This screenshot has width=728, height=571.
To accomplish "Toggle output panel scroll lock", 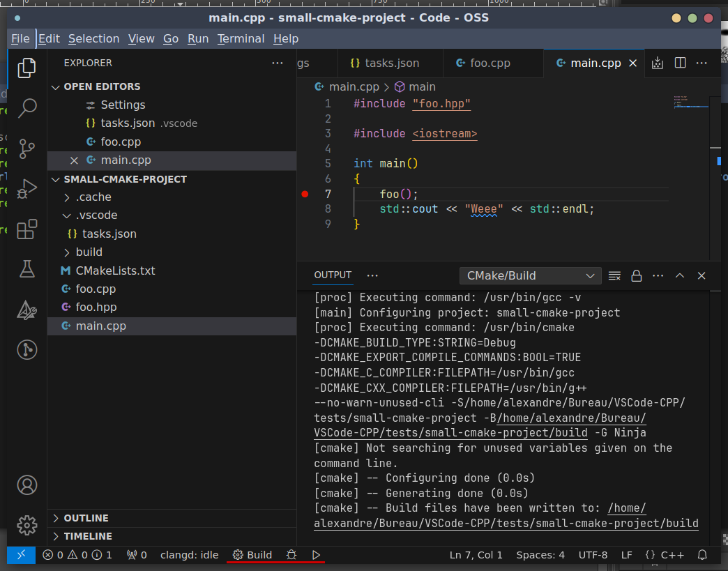I will 636,275.
